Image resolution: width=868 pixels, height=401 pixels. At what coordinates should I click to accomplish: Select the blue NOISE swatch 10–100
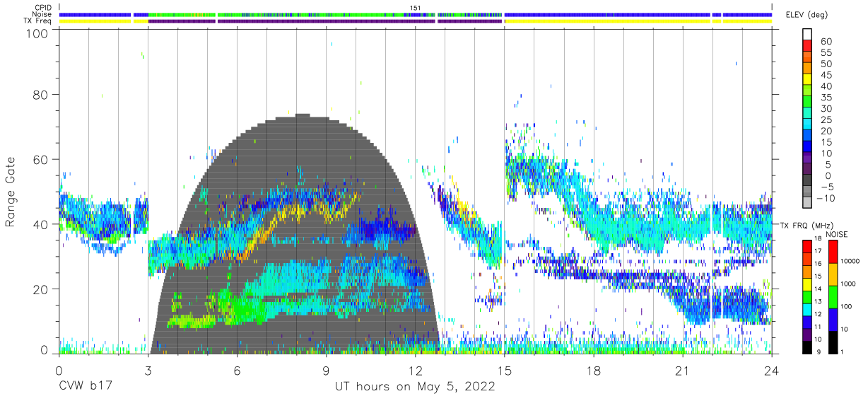(833, 319)
